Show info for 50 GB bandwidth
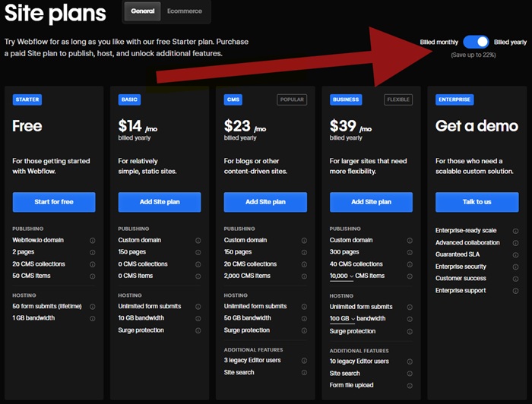 pyautogui.click(x=304, y=319)
